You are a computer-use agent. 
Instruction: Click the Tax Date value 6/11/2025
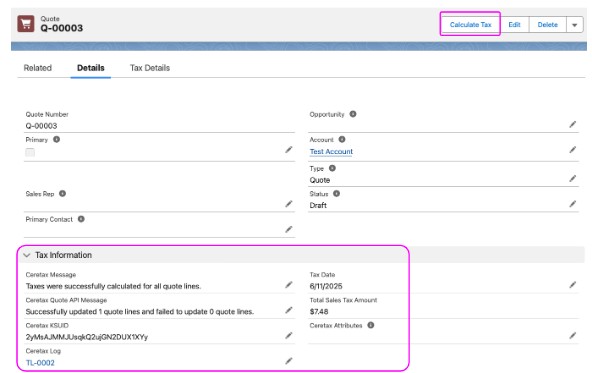click(x=326, y=286)
